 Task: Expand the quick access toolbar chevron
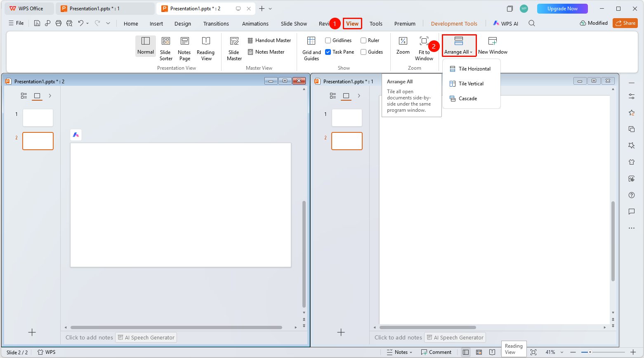pos(108,23)
